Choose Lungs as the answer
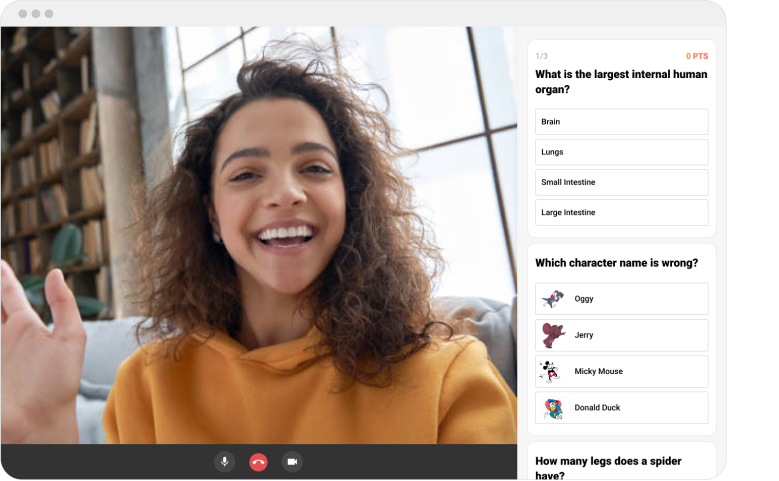Screen dimensions: 779x481 (x=621, y=152)
